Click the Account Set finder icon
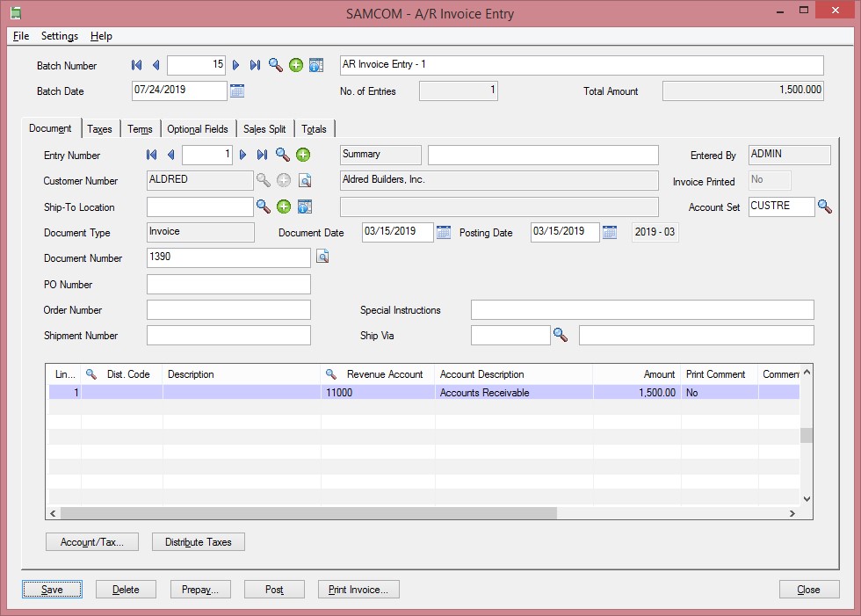The image size is (861, 616). [x=825, y=207]
